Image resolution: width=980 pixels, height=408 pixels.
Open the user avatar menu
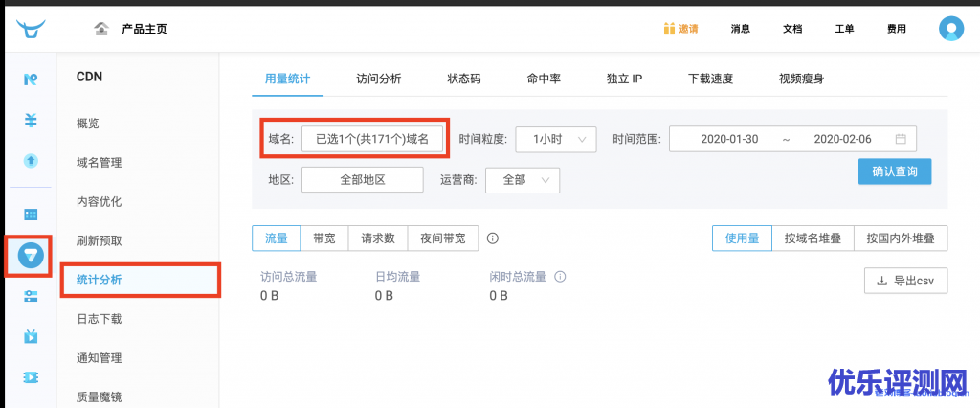tap(951, 29)
